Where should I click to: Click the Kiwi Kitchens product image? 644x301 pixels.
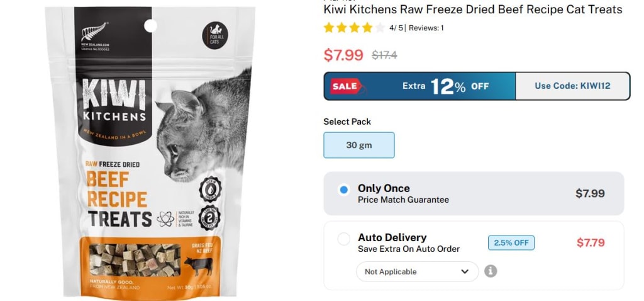click(150, 150)
